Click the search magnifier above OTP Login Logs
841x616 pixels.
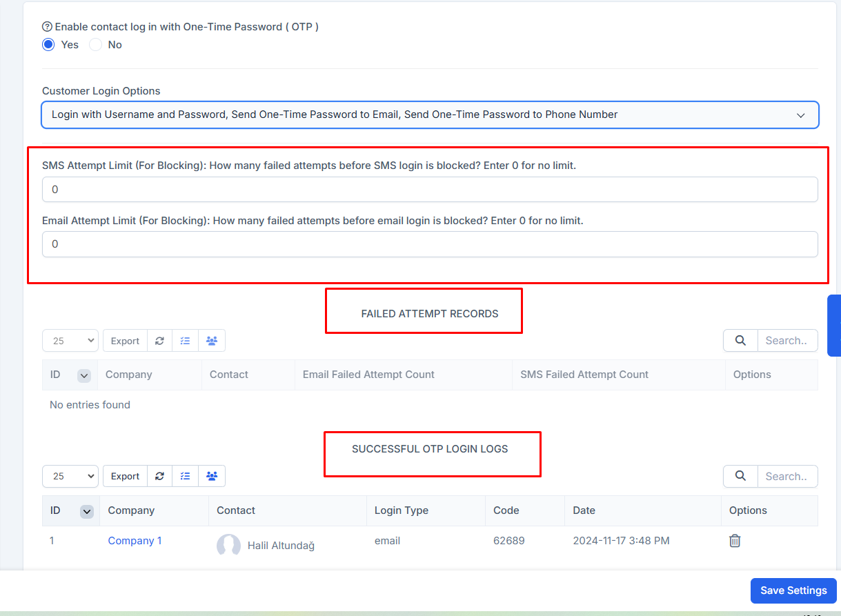(x=740, y=476)
